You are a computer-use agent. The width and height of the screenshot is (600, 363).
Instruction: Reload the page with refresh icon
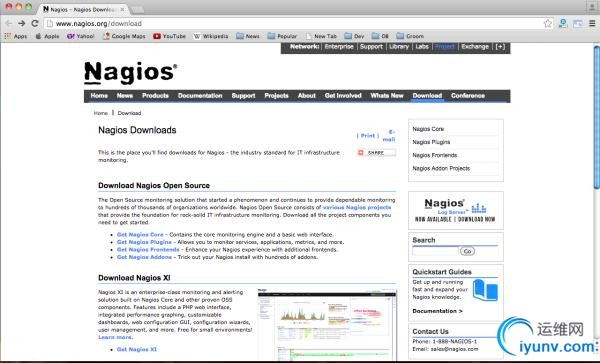coord(35,23)
